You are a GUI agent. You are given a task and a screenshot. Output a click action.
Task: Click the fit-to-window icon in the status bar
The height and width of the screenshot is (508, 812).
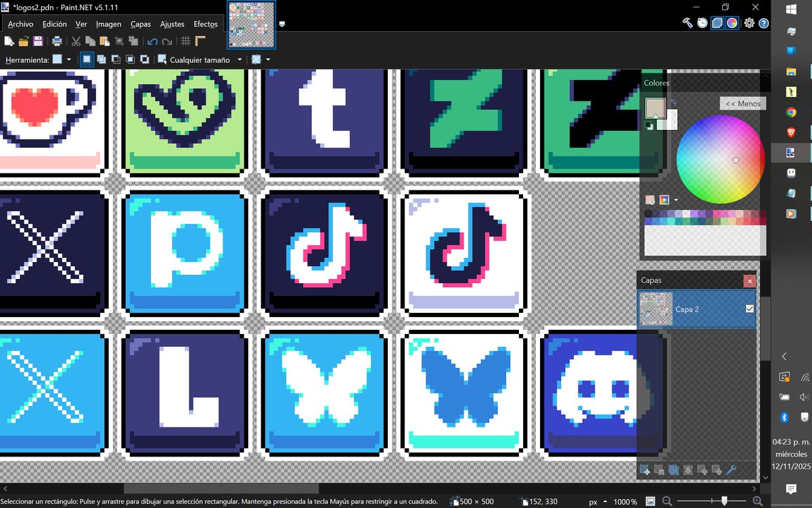point(649,501)
